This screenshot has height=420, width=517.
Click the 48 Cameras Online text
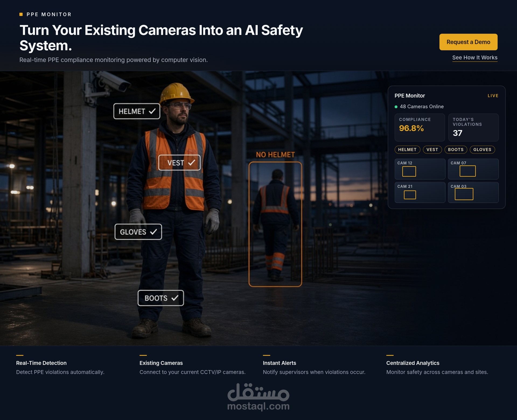click(422, 107)
